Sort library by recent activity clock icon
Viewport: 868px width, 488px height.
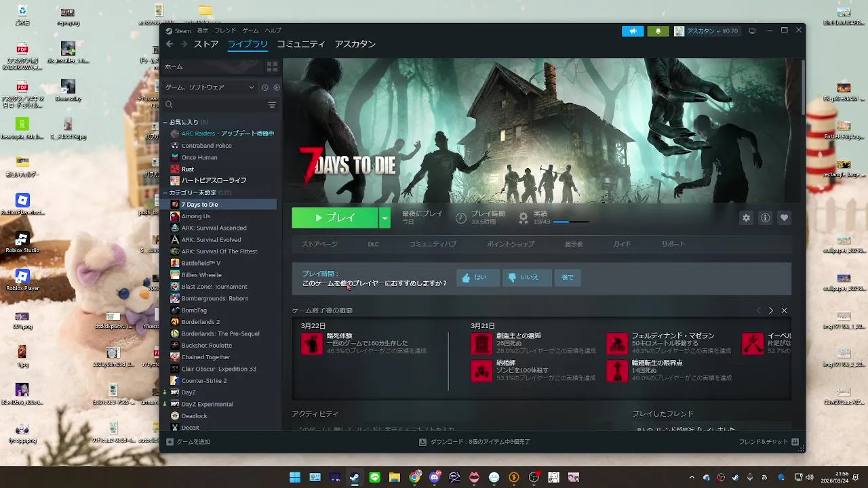(265, 87)
